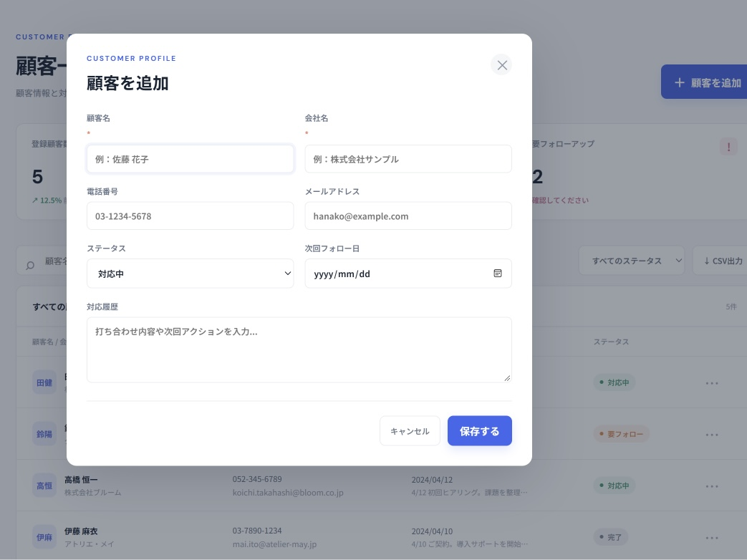Screen dimensions: 747x560
Task: Click the 対応履歴 text area
Action: pos(299,350)
